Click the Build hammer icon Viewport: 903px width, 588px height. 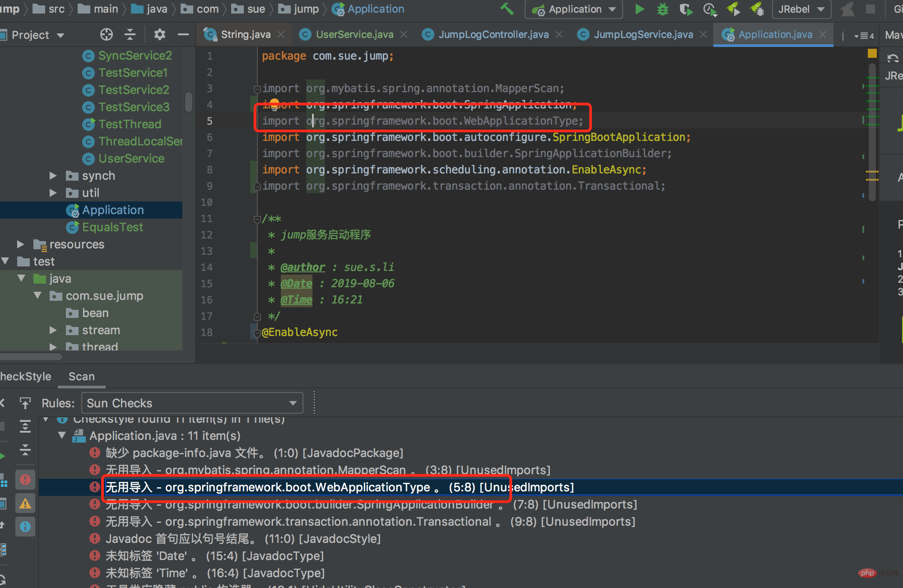[507, 9]
